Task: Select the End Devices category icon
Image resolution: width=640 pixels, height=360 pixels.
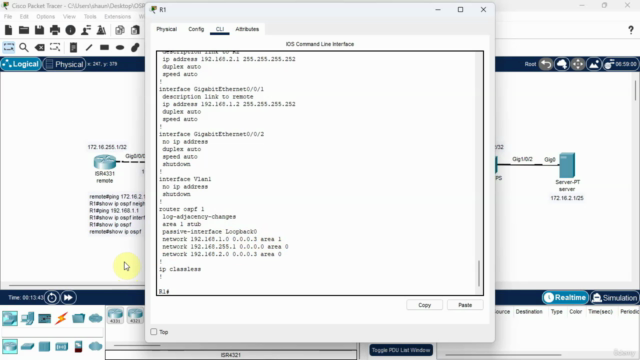Action: [x=27, y=318]
